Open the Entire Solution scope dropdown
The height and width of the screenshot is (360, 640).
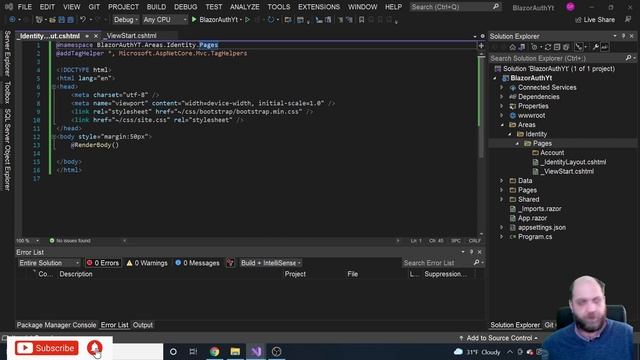(x=49, y=263)
